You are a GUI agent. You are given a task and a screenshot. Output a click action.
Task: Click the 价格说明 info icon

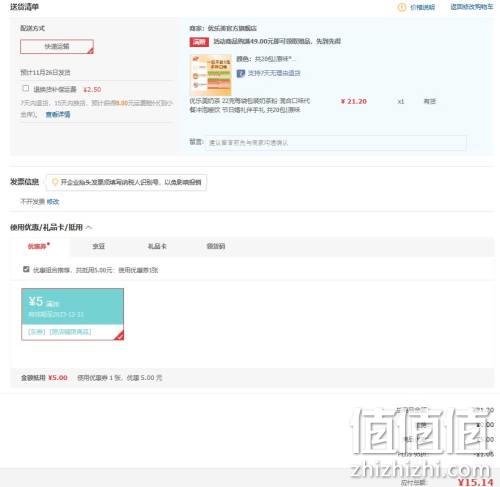click(402, 7)
